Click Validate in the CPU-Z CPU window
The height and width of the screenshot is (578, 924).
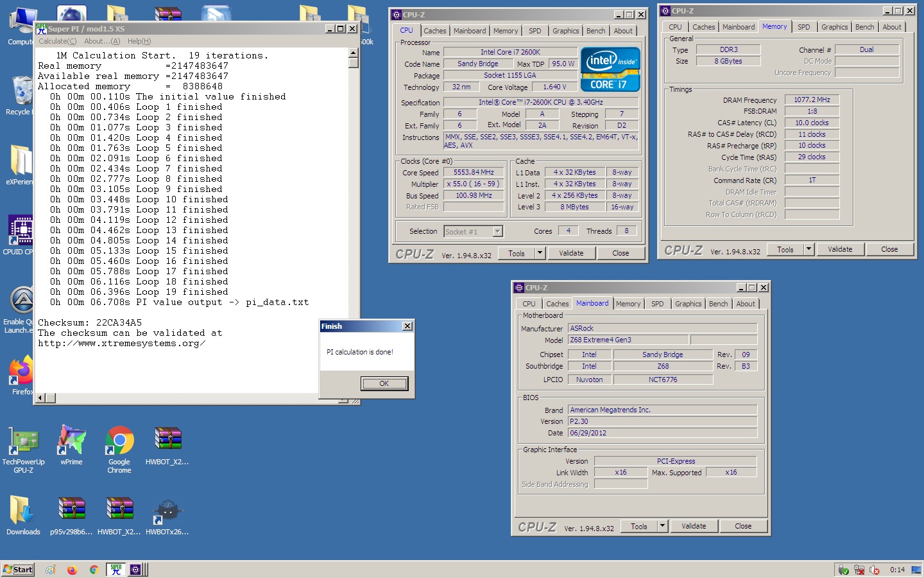[x=571, y=253]
